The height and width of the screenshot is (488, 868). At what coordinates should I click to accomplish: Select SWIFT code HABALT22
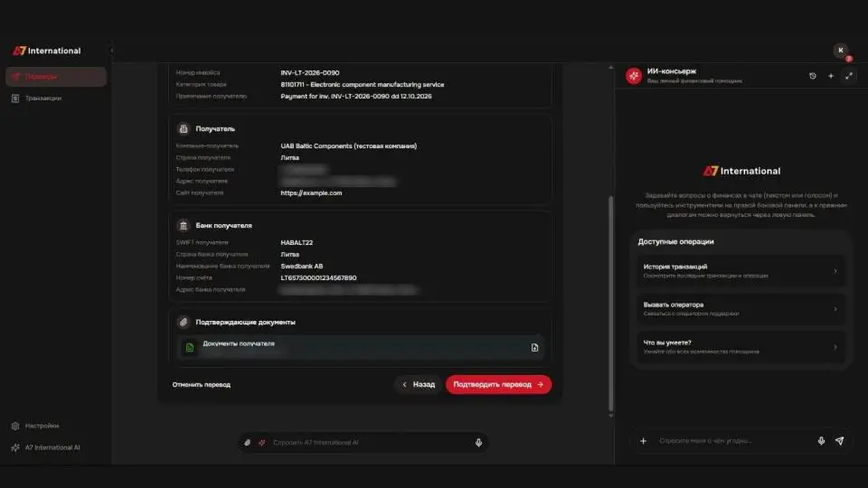pyautogui.click(x=297, y=242)
